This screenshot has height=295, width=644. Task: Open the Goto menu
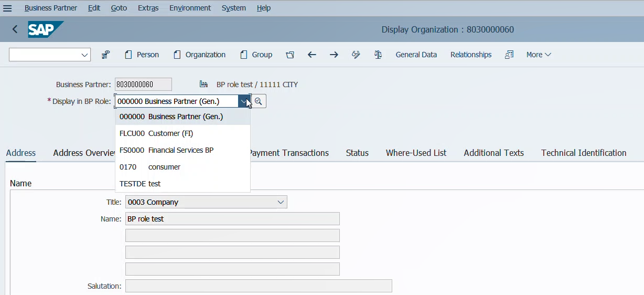(119, 8)
